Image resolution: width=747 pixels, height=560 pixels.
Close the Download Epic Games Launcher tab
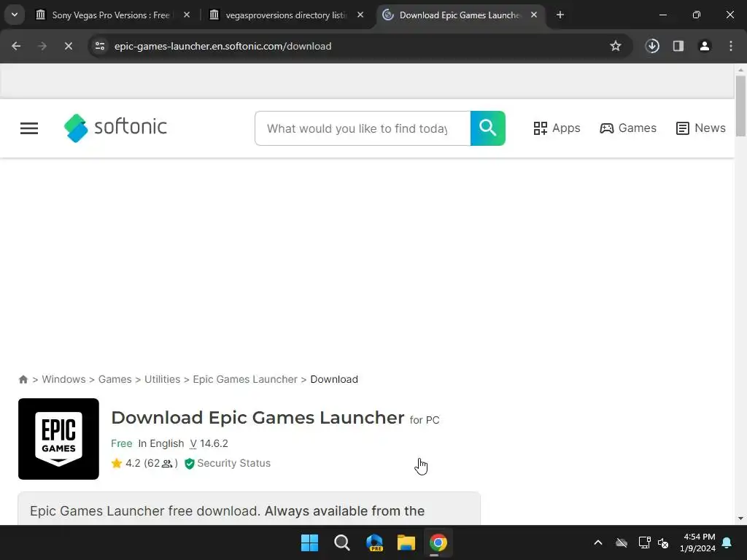click(x=533, y=15)
